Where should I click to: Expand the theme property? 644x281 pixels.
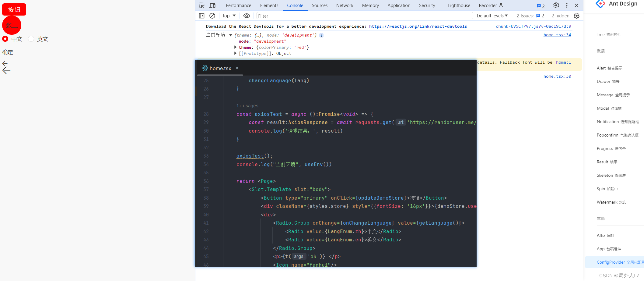pos(235,47)
